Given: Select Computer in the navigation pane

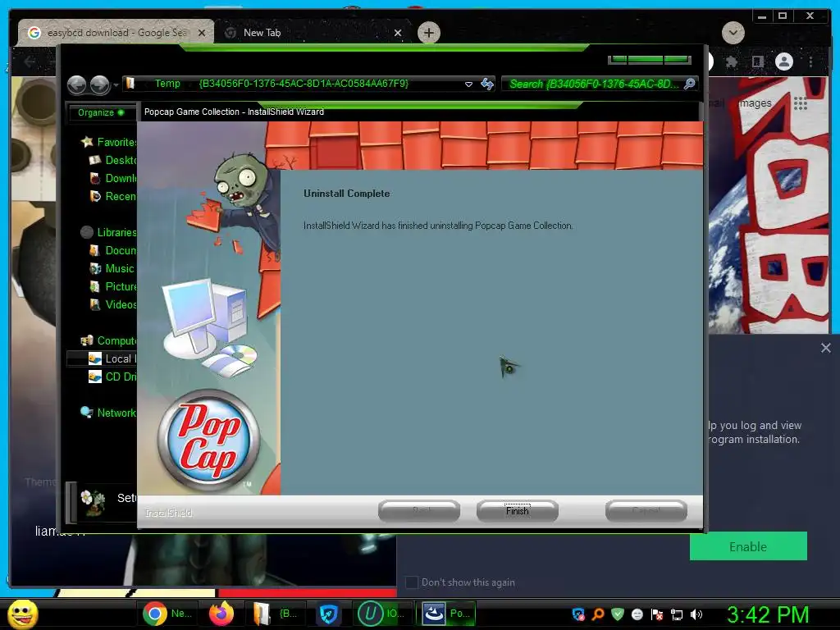Looking at the screenshot, I should (x=109, y=340).
